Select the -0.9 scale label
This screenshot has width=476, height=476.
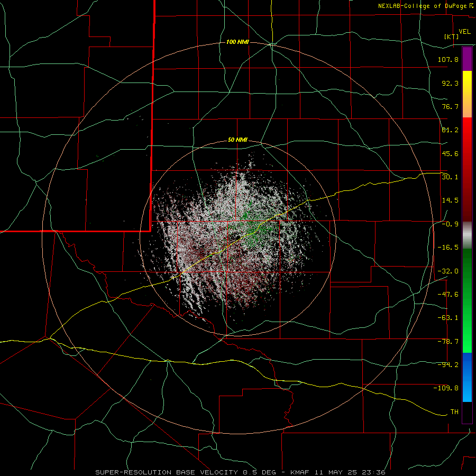click(450, 224)
